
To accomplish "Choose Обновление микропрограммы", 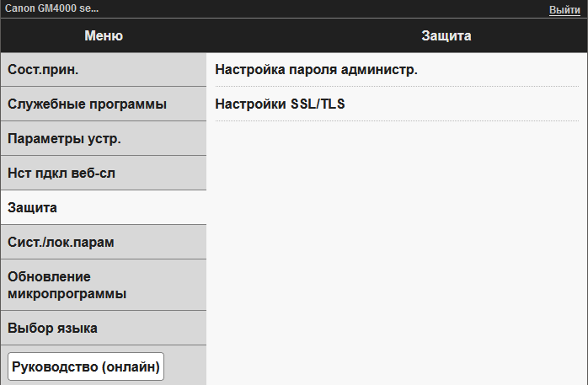I will click(103, 285).
